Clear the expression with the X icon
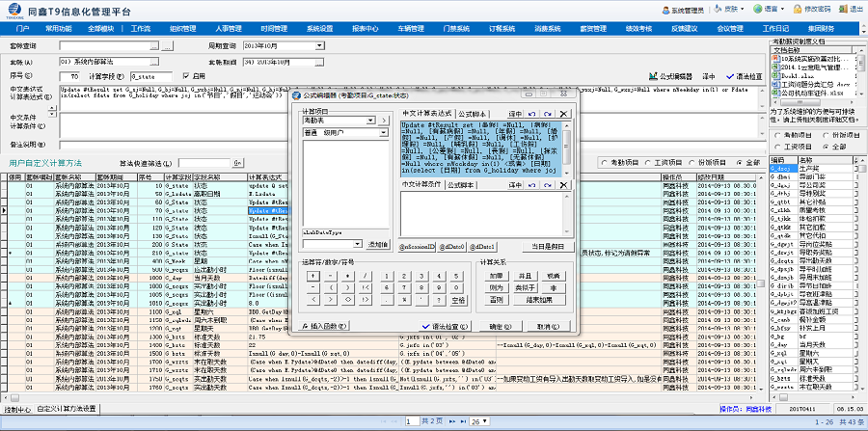This screenshot has width=868, height=431. tap(563, 114)
